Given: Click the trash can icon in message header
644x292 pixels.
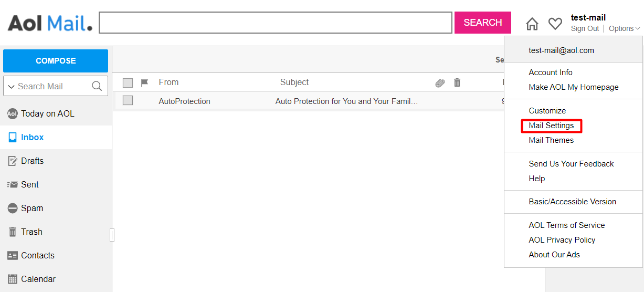Looking at the screenshot, I should tap(457, 82).
